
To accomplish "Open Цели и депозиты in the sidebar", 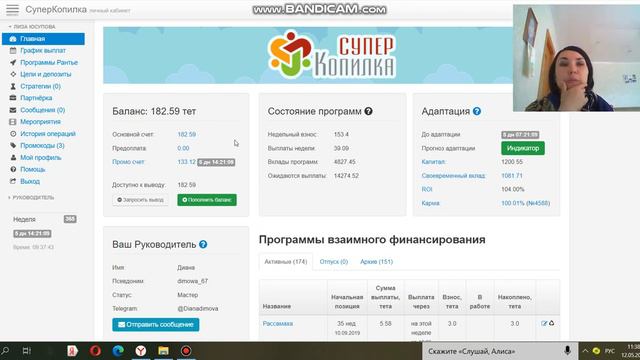I will click(x=46, y=74).
